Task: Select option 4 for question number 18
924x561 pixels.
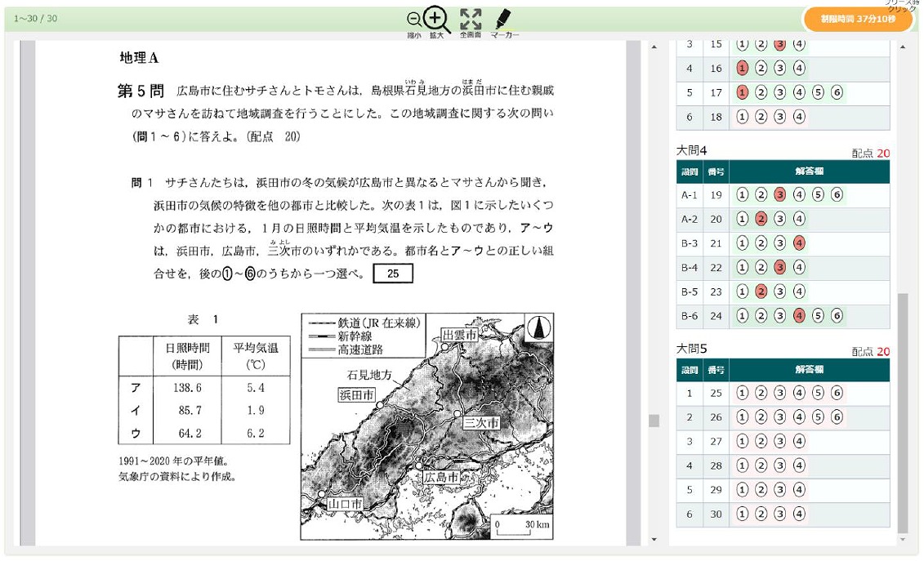Action: (798, 117)
